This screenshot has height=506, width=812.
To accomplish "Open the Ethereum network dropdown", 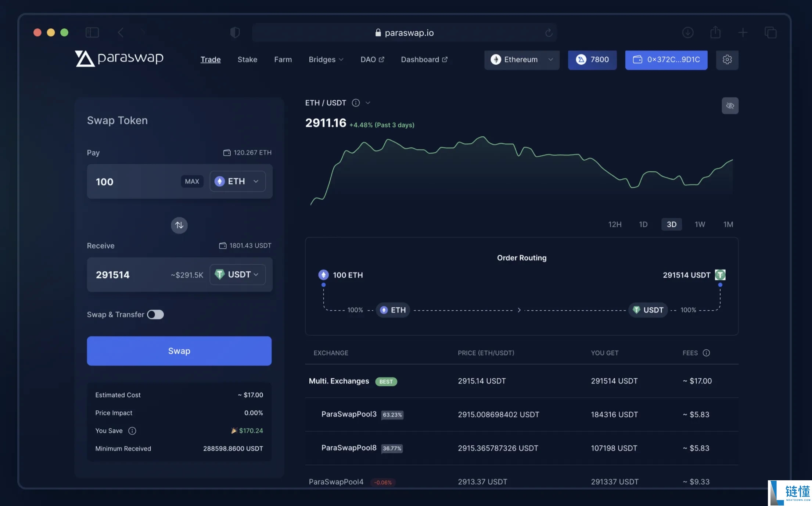I will click(x=522, y=60).
